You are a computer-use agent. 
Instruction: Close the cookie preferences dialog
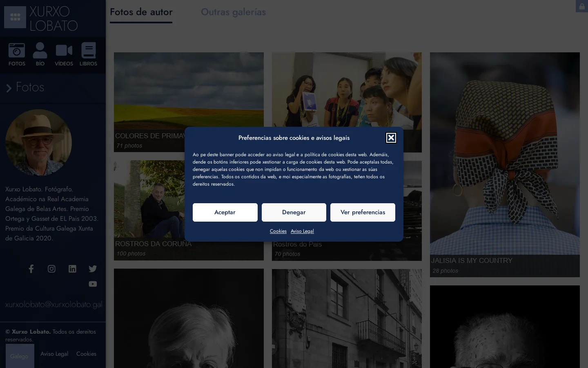[391, 138]
